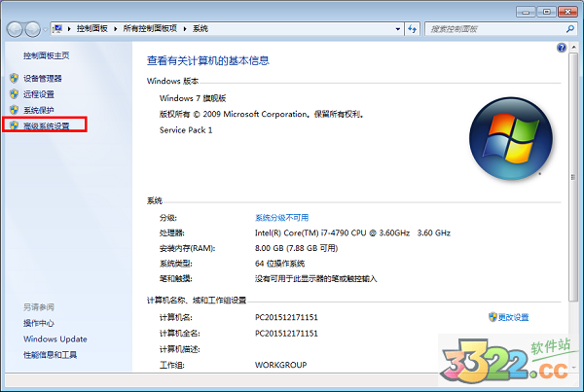Click the Forward navigation arrow button
The image size is (584, 392).
coord(33,29)
